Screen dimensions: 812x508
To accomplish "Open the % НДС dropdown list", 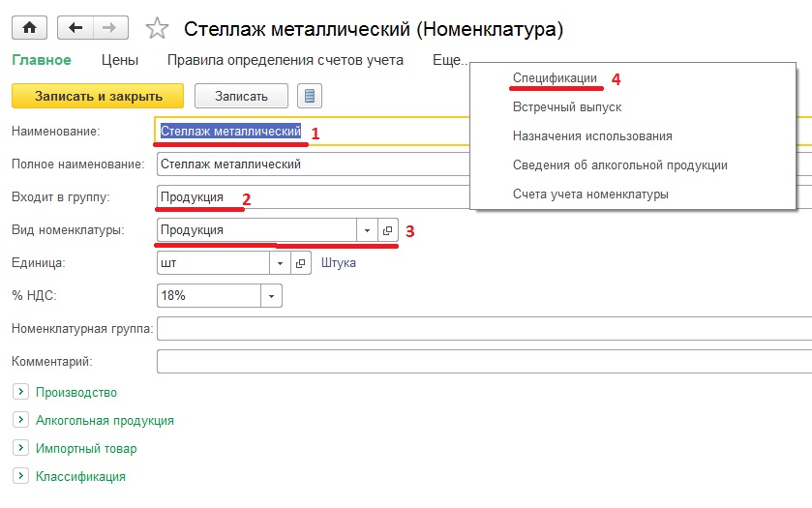I will tap(271, 296).
